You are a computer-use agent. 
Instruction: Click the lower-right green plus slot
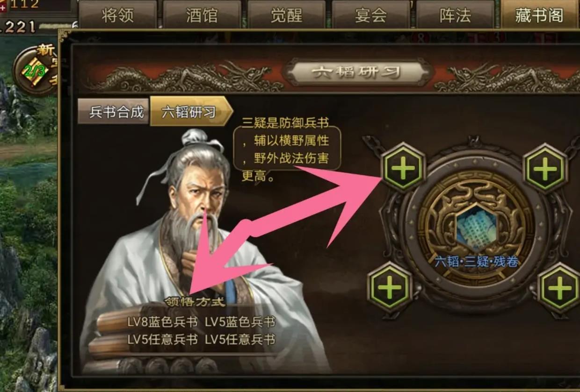tap(559, 288)
